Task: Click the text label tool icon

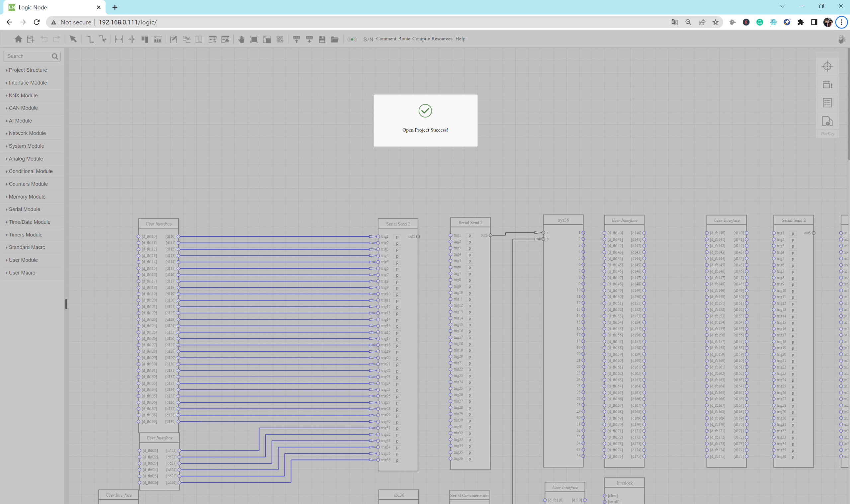Action: [187, 39]
